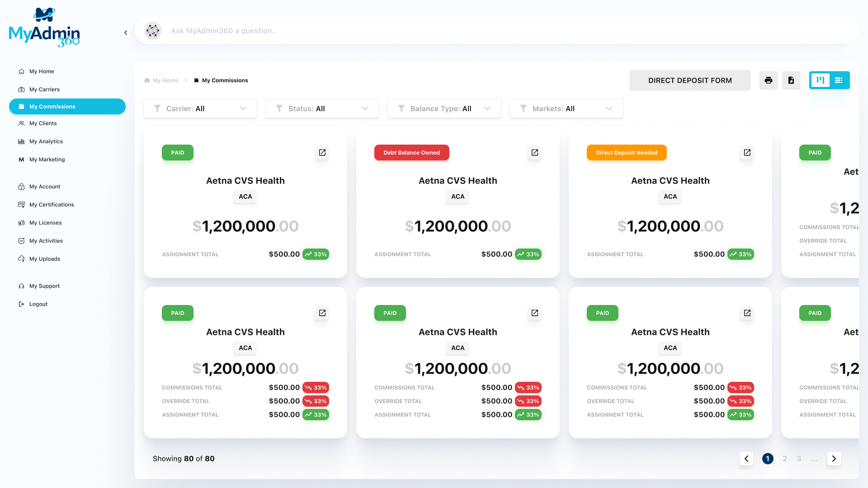
Task: Export commissions using the file export icon
Action: pos(791,80)
